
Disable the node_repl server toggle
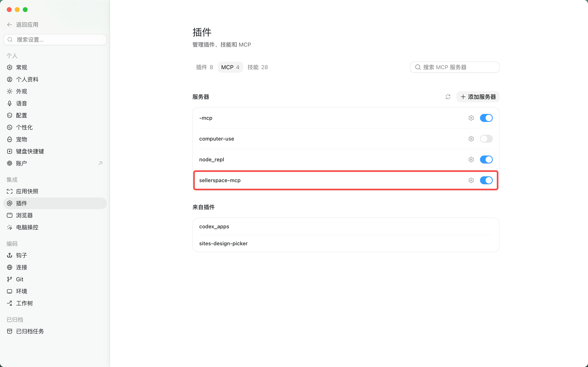pyautogui.click(x=486, y=160)
